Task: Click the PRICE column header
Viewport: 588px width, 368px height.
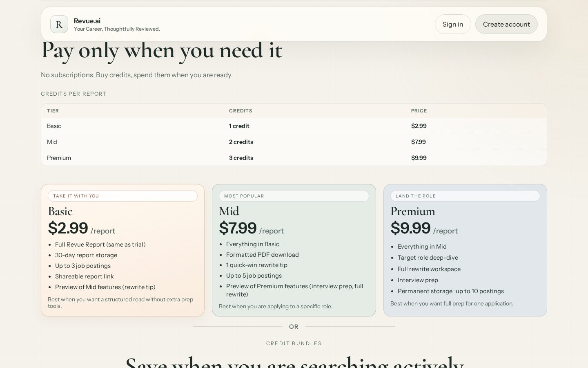Action: point(419,111)
